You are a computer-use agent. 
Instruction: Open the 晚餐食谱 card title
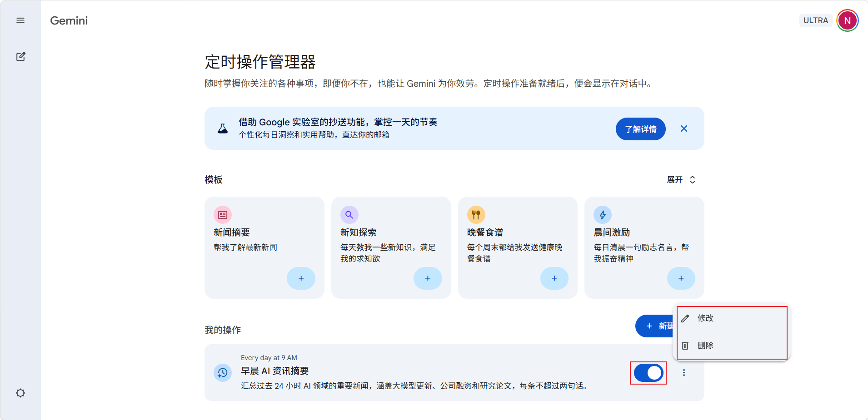(485, 232)
